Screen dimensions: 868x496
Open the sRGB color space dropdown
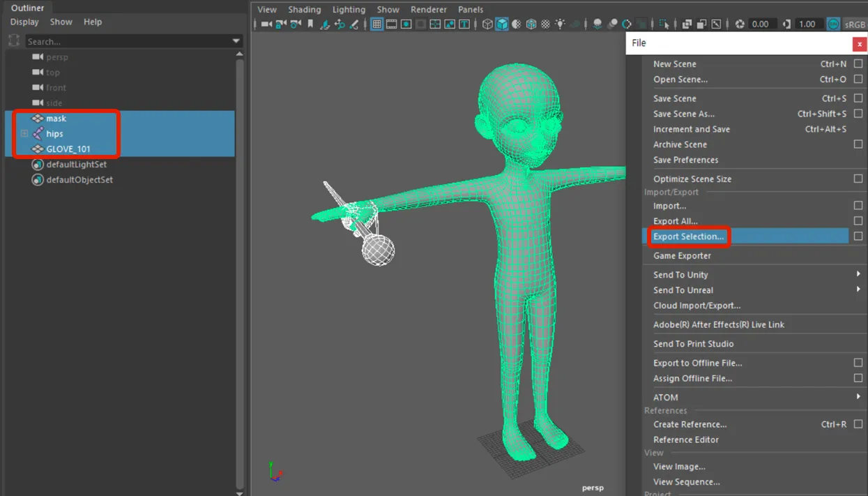[854, 24]
